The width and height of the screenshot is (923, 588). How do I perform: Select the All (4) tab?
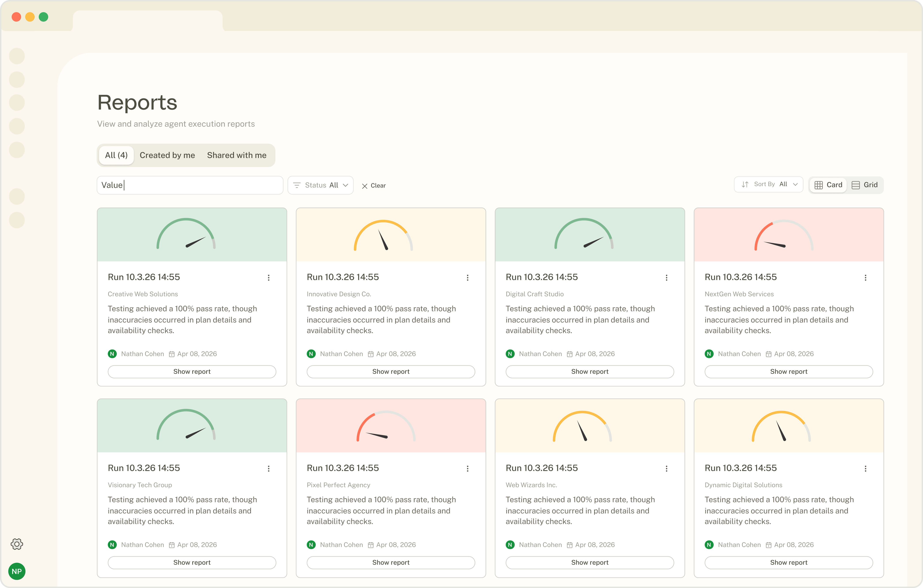[x=116, y=155]
